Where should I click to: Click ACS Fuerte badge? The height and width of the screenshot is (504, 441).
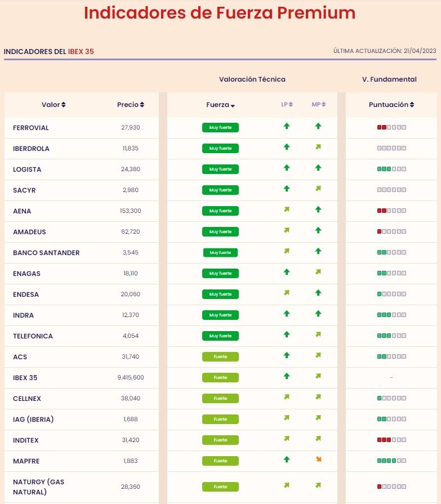pos(221,357)
